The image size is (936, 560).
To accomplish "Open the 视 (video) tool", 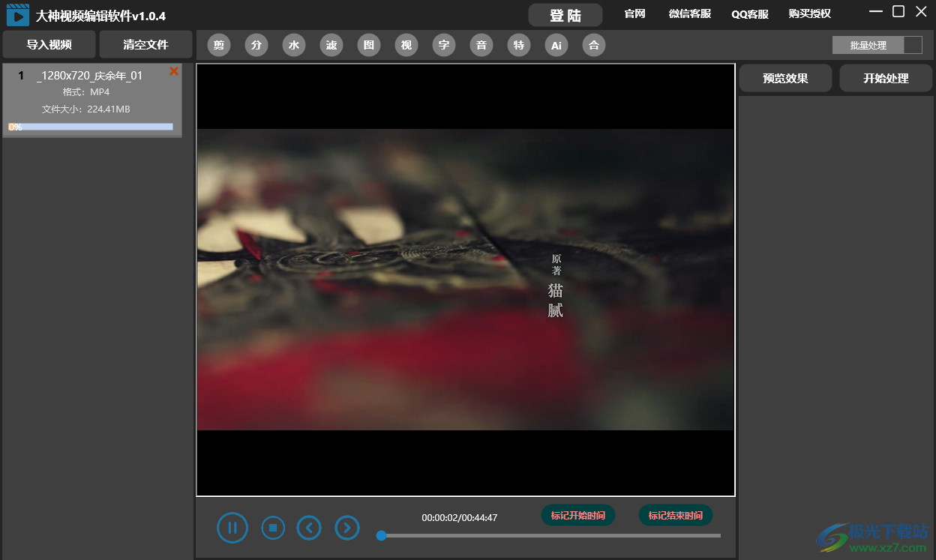I will click(406, 45).
